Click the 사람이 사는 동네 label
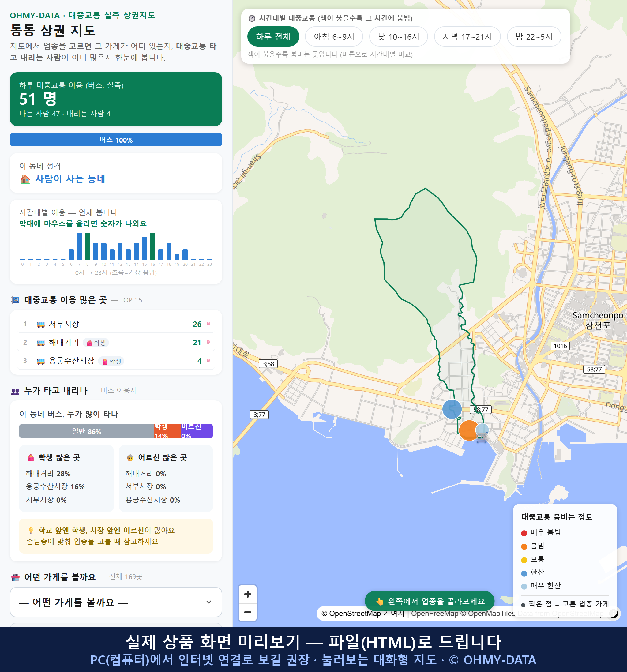627x672 pixels. point(70,179)
